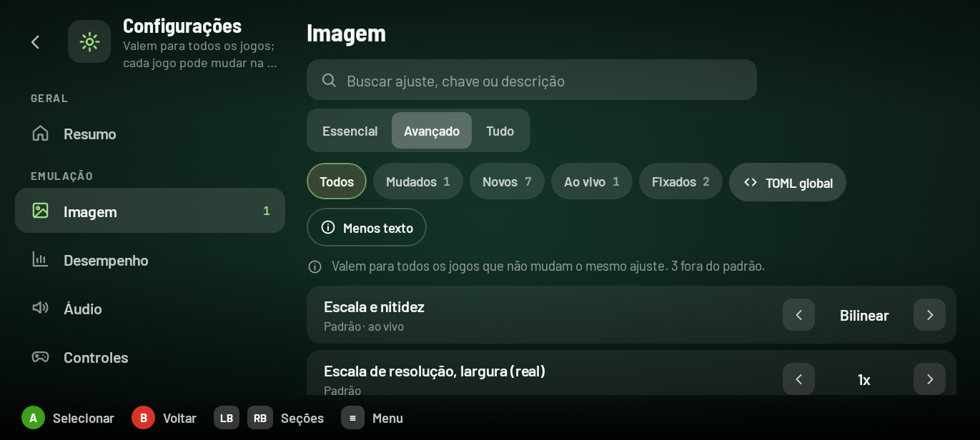Screen dimensions: 980x440
Task: Select the Todos filter chip
Action: tap(337, 181)
